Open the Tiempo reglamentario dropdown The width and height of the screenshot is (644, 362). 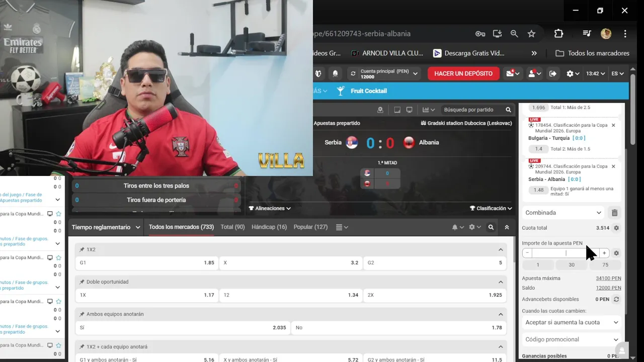pyautogui.click(x=106, y=227)
